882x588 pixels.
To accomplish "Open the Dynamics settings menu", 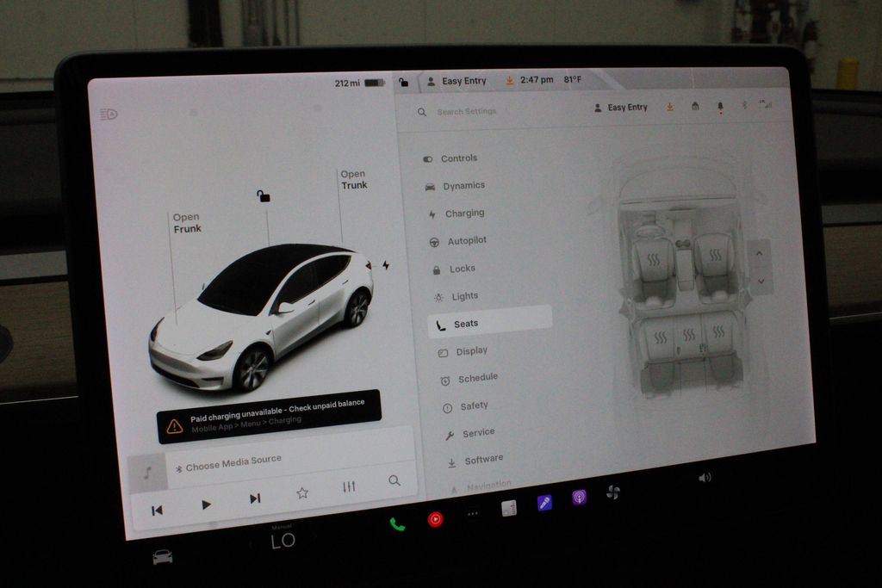I will 455,186.
